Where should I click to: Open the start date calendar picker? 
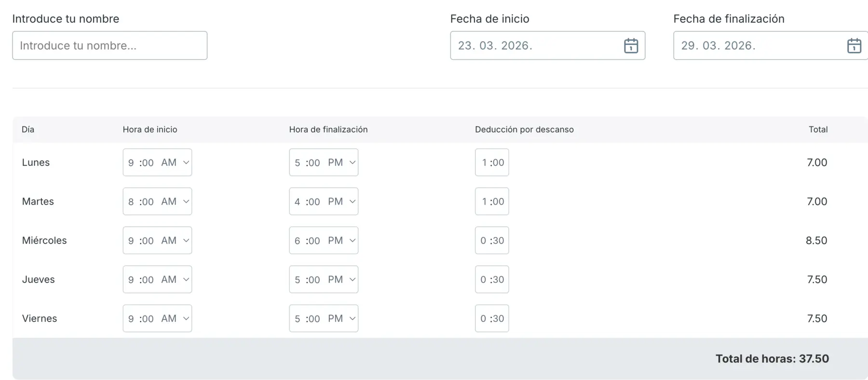coord(632,45)
